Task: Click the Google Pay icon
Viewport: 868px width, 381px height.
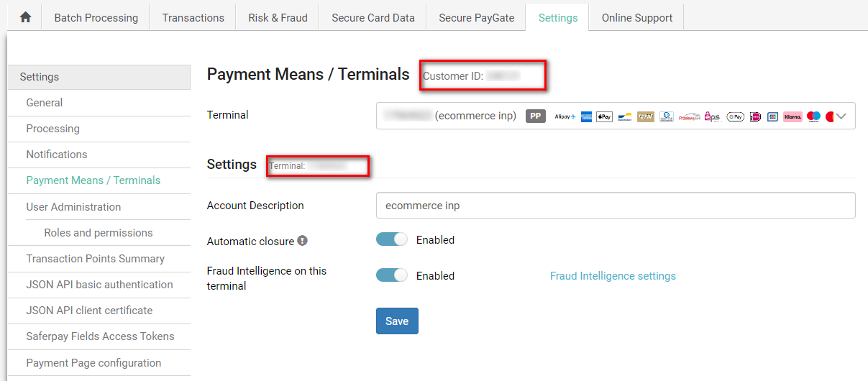Action: coord(735,116)
